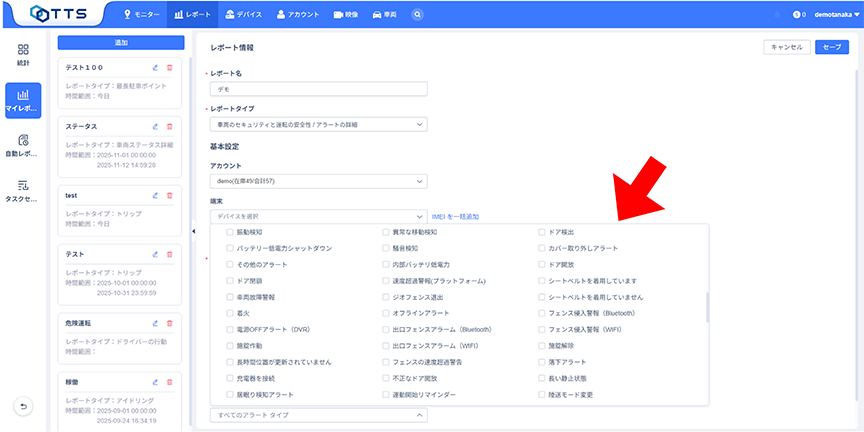
Task: Click the edit pencil on 危険運転 report
Action: click(155, 323)
